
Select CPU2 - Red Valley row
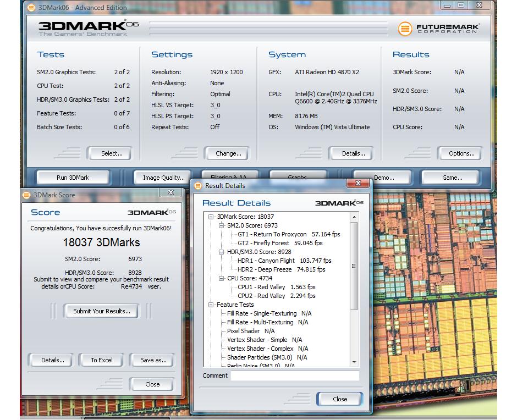tap(276, 296)
